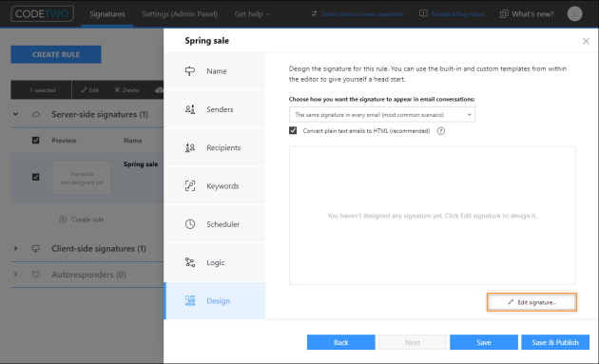599x364 pixels.
Task: Open the Name step signpost icon
Action: pyautogui.click(x=190, y=71)
